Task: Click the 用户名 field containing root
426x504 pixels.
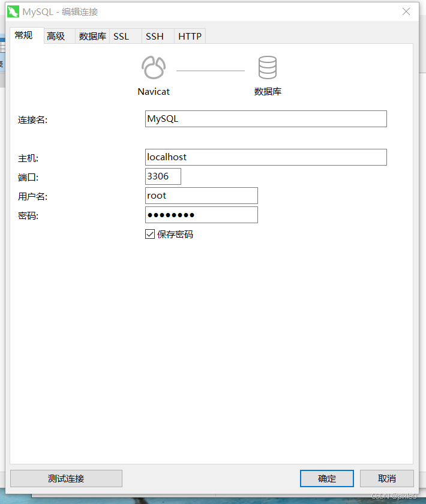Action: click(x=201, y=196)
